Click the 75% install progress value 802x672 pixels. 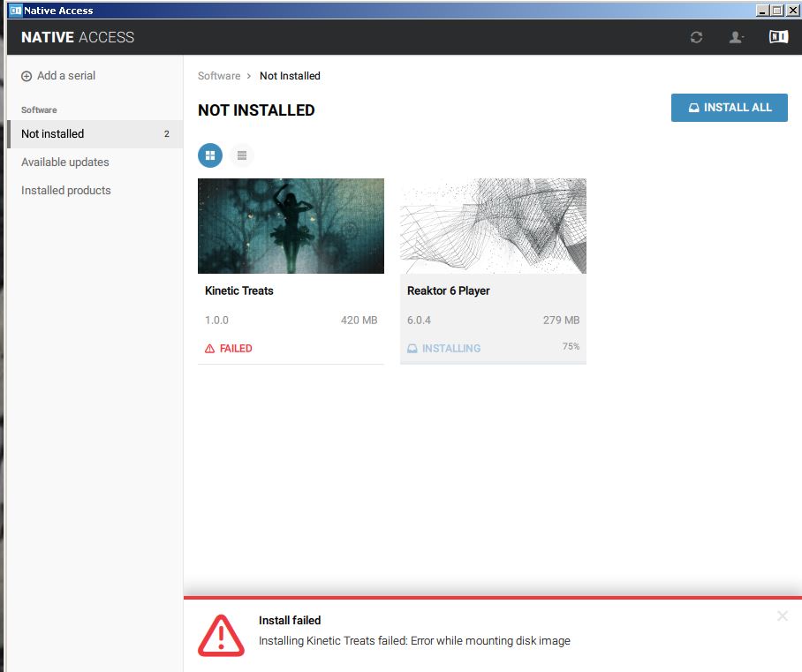click(x=571, y=347)
